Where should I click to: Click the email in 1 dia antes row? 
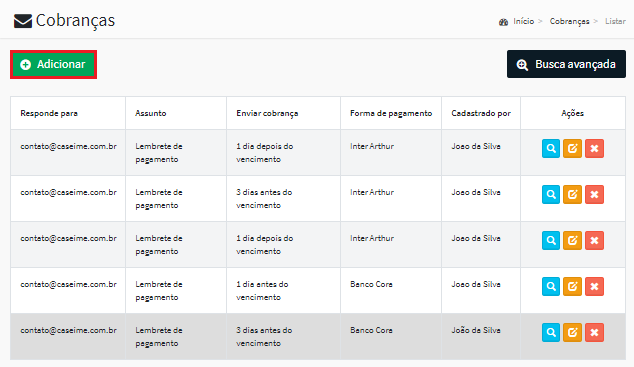[68, 284]
